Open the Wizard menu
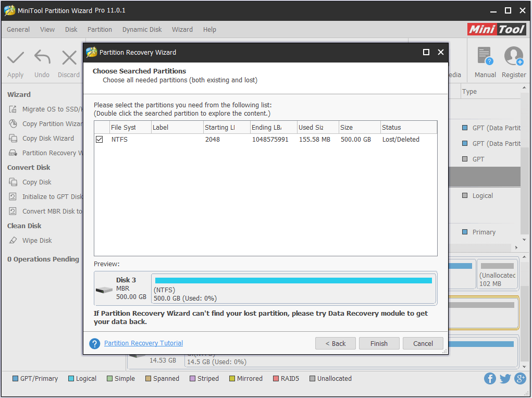This screenshot has width=532, height=398. coord(182,30)
